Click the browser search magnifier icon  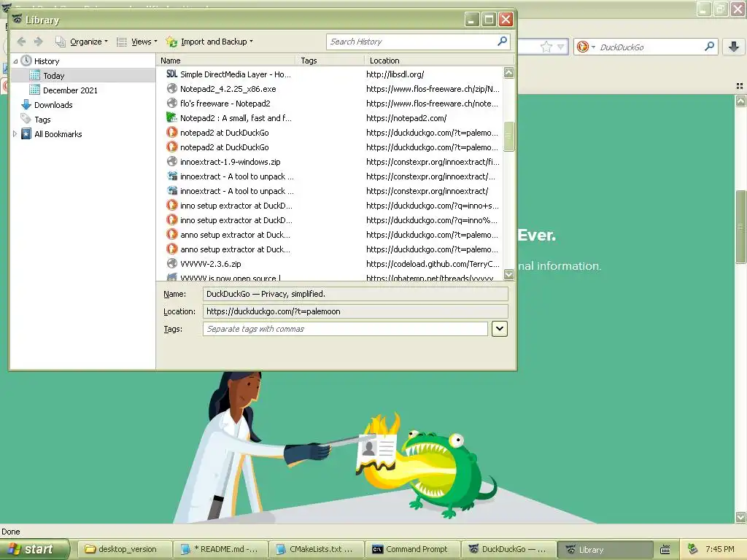click(709, 47)
